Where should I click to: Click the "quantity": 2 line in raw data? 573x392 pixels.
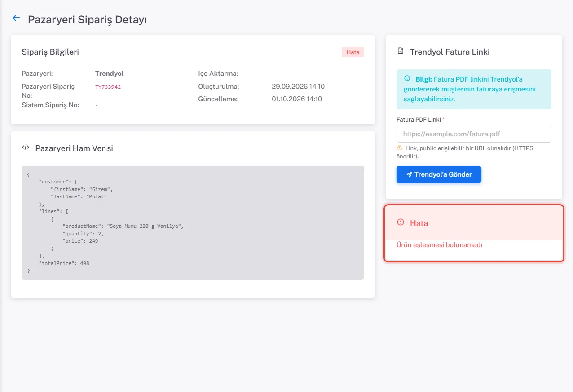coord(83,234)
